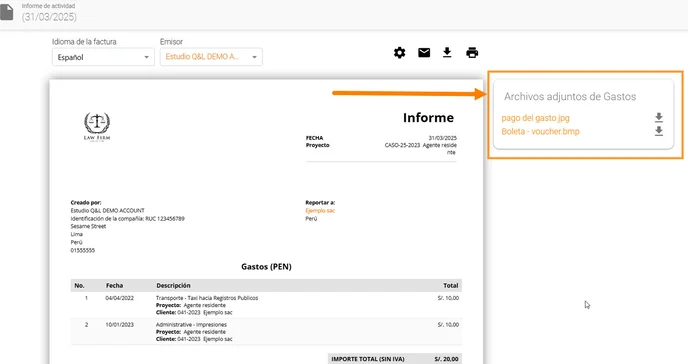
Task: Click the (31/03/2025) header date
Action: [x=49, y=17]
